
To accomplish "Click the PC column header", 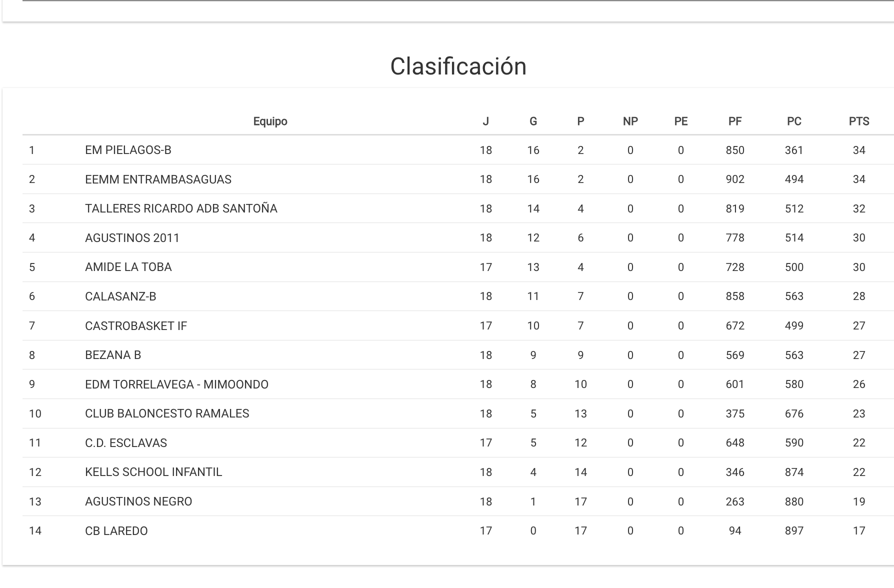I will click(x=793, y=121).
